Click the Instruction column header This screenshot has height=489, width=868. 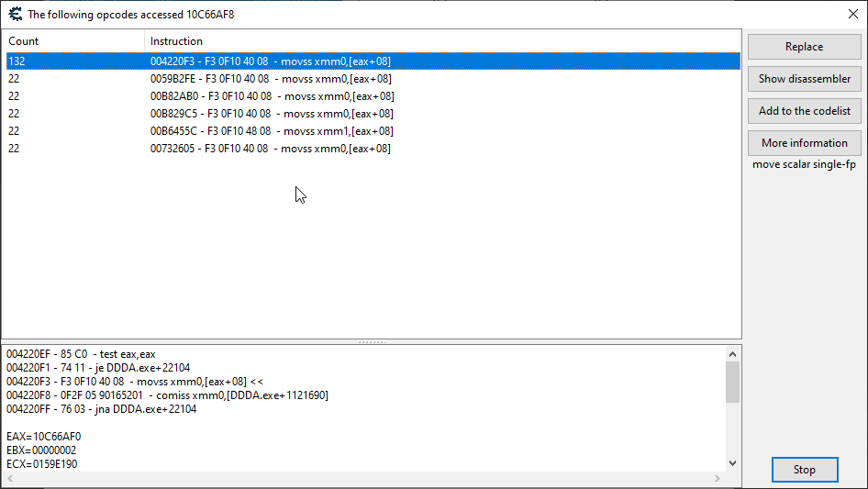(x=440, y=41)
